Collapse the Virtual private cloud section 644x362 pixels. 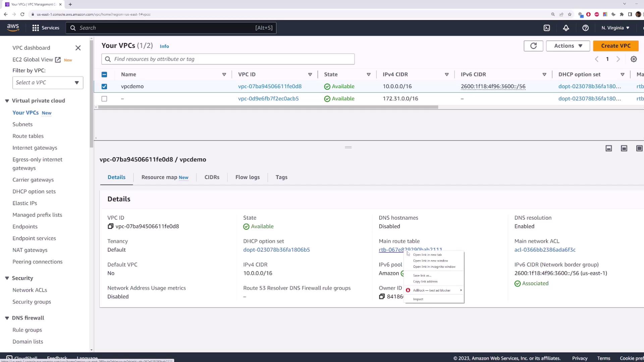(7, 101)
